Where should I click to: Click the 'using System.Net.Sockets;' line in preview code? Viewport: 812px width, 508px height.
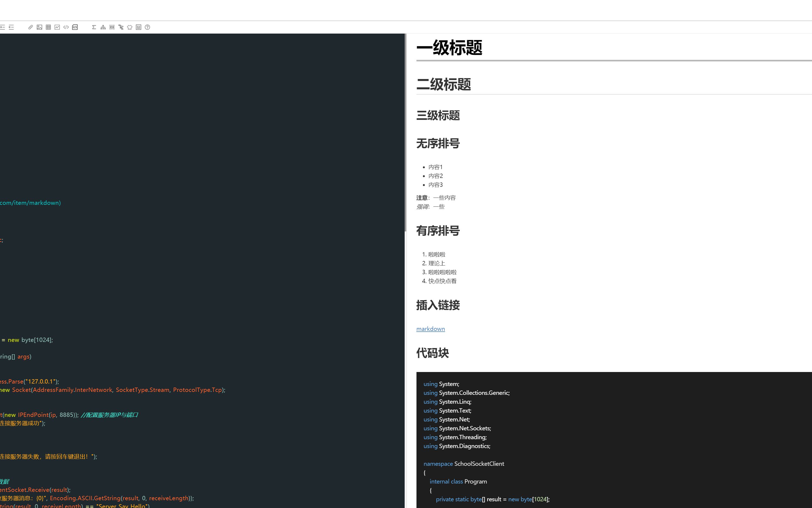click(457, 428)
